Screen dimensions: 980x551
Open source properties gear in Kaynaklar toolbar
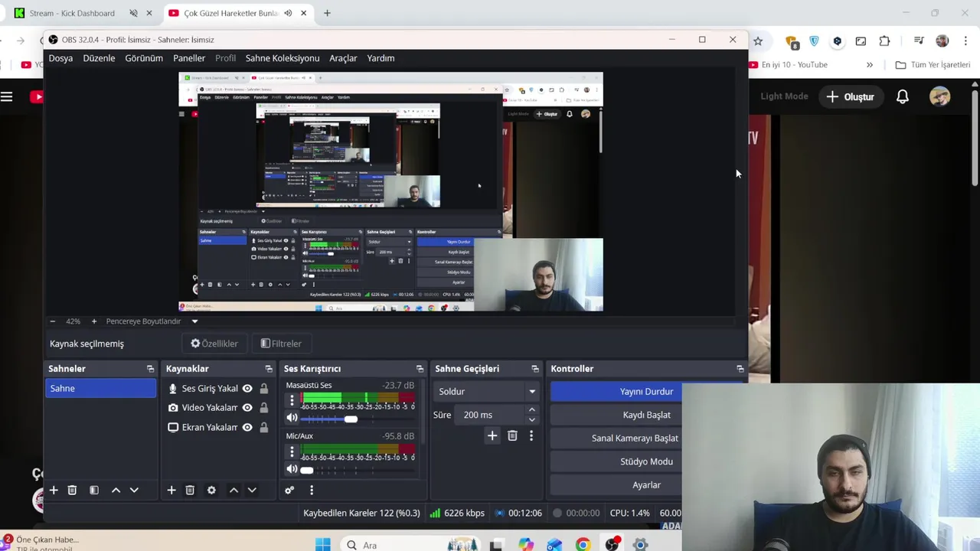point(211,490)
